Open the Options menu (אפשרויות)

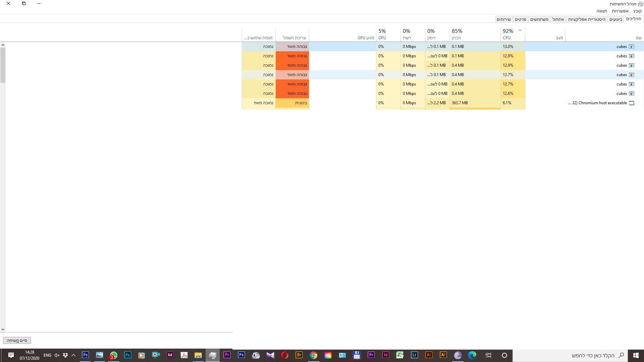point(620,11)
